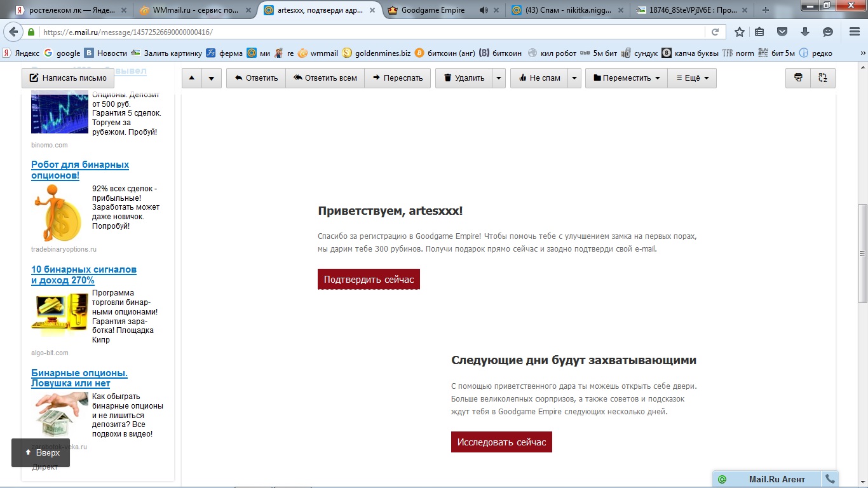Open the редко bookmark
The height and width of the screenshot is (488, 868).
pyautogui.click(x=815, y=53)
